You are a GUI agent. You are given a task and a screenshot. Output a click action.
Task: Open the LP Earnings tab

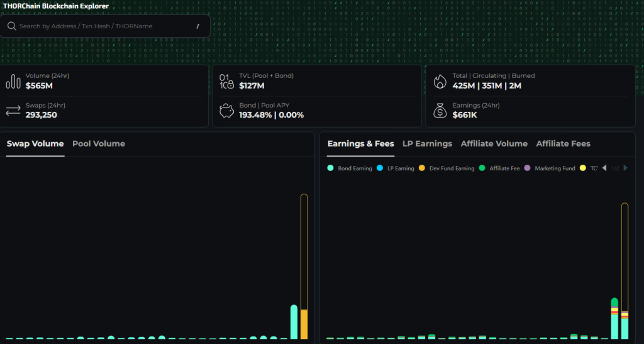pyautogui.click(x=427, y=143)
